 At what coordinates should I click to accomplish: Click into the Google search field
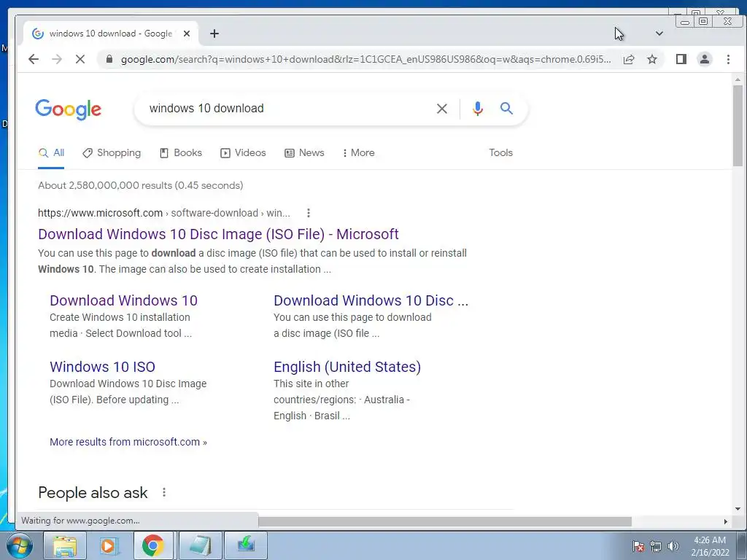(x=286, y=109)
